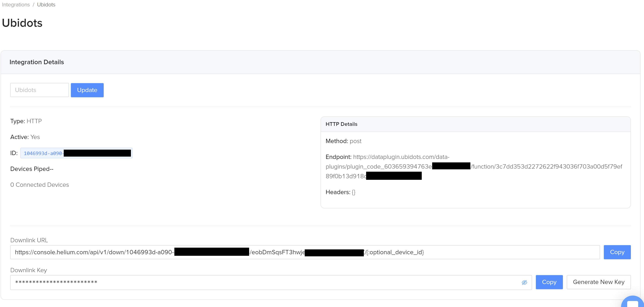Click the HTTP Details panel header
The width and height of the screenshot is (644, 307).
[x=341, y=124]
